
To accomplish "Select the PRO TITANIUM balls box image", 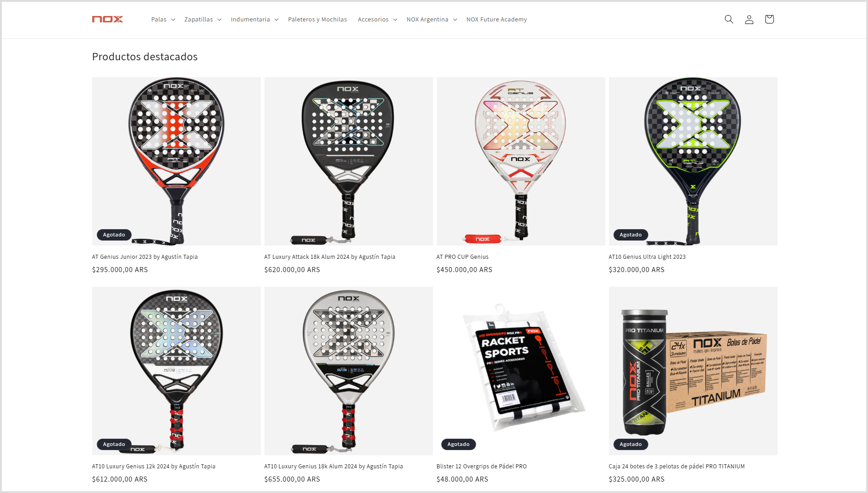I will [x=693, y=371].
